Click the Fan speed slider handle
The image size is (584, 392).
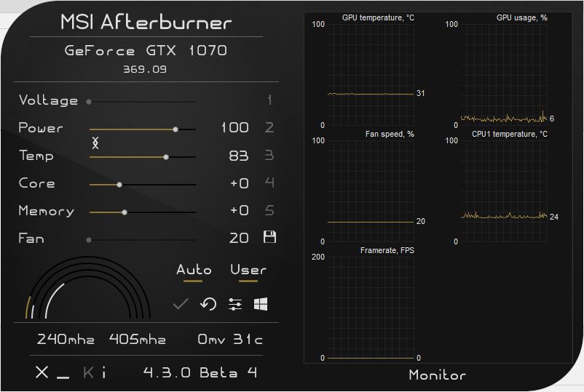click(89, 240)
